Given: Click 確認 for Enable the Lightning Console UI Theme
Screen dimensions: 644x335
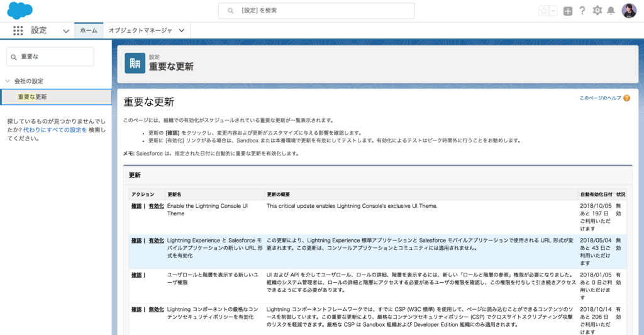Looking at the screenshot, I should pyautogui.click(x=136, y=206).
